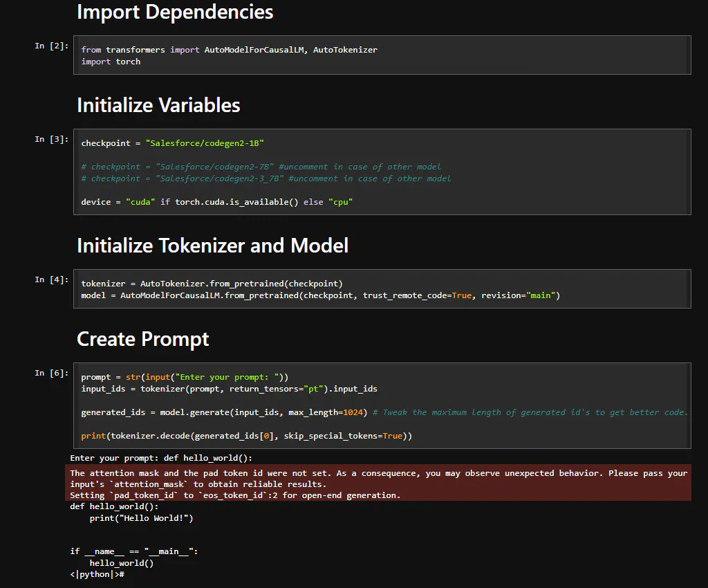Click the if __name__ == "__main__": output line

tap(134, 551)
